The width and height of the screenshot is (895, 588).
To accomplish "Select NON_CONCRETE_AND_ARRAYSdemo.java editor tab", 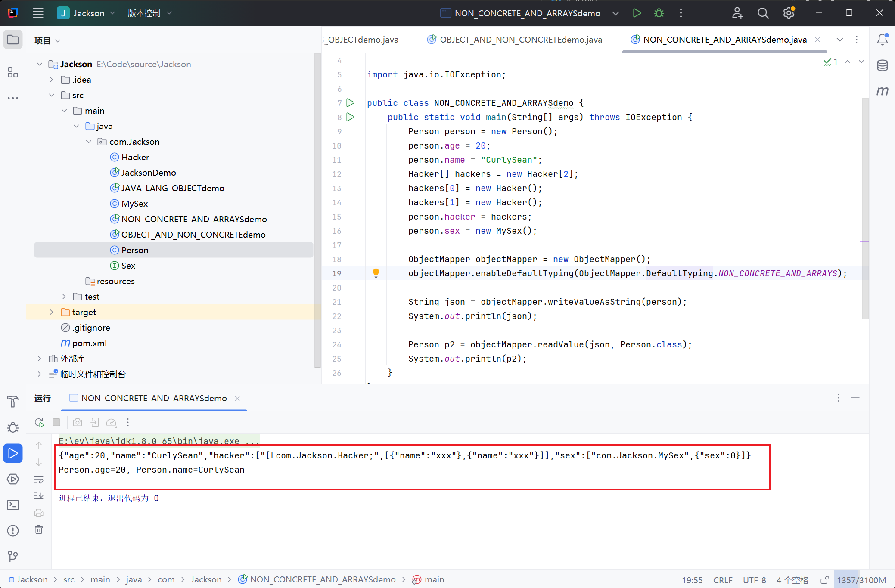I will click(x=719, y=40).
